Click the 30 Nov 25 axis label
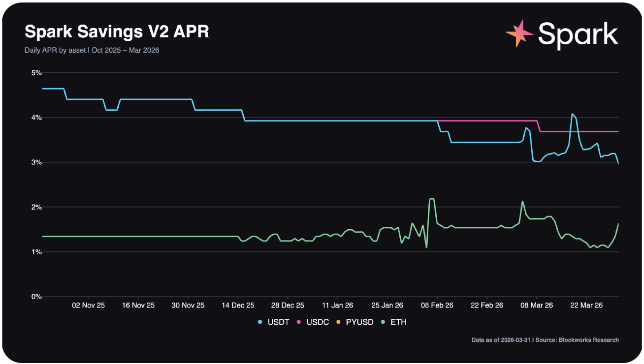Image resolution: width=644 pixels, height=364 pixels. tap(188, 305)
